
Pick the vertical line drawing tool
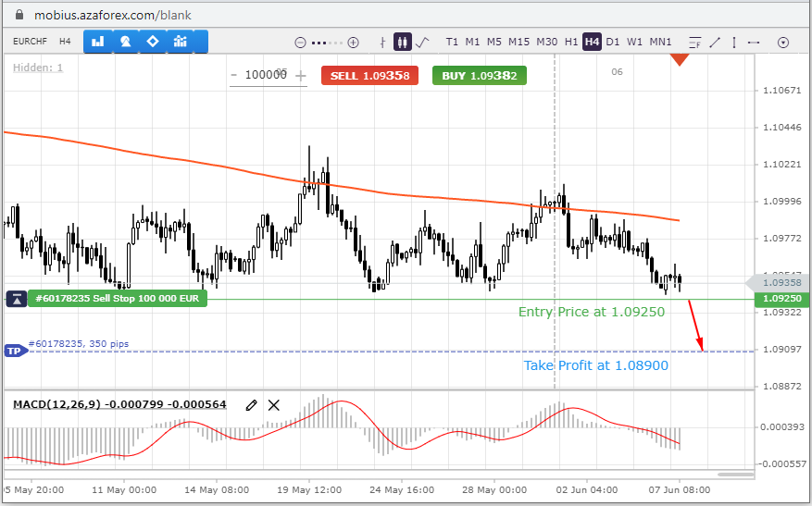point(734,43)
